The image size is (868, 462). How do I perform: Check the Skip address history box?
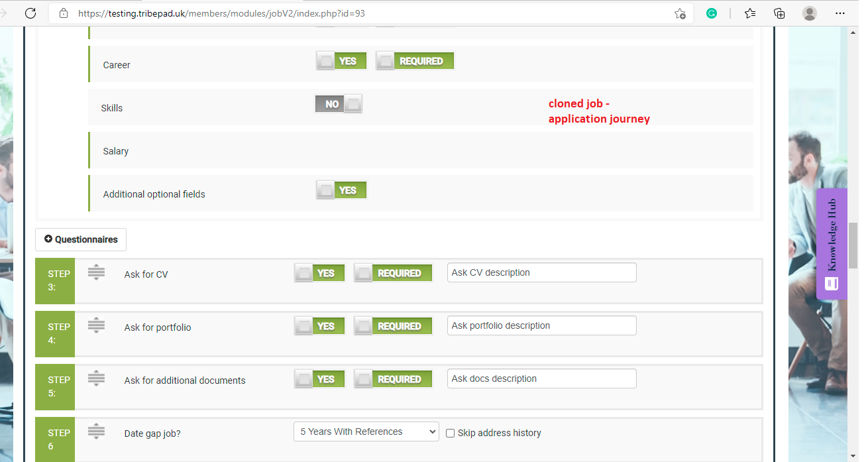[x=451, y=433]
